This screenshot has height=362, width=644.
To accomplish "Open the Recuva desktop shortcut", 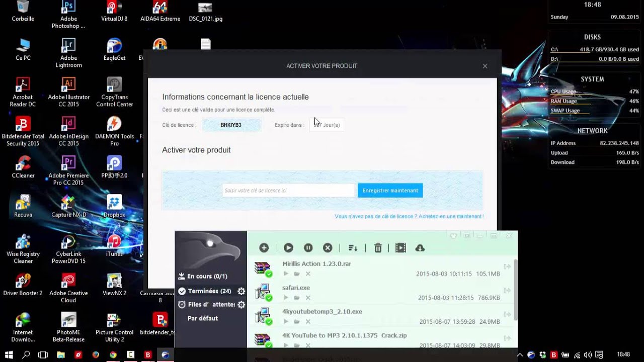I will (23, 206).
